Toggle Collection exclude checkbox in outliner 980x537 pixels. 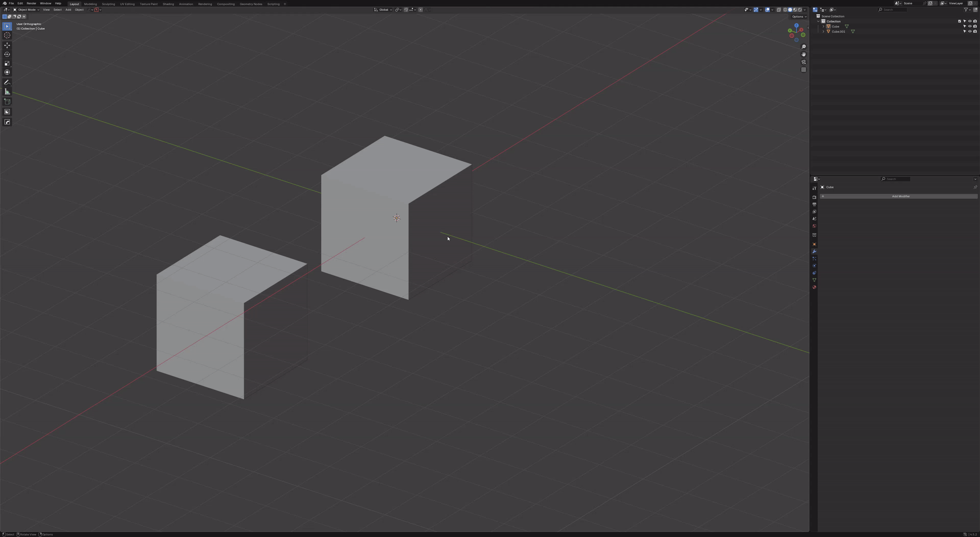click(960, 21)
